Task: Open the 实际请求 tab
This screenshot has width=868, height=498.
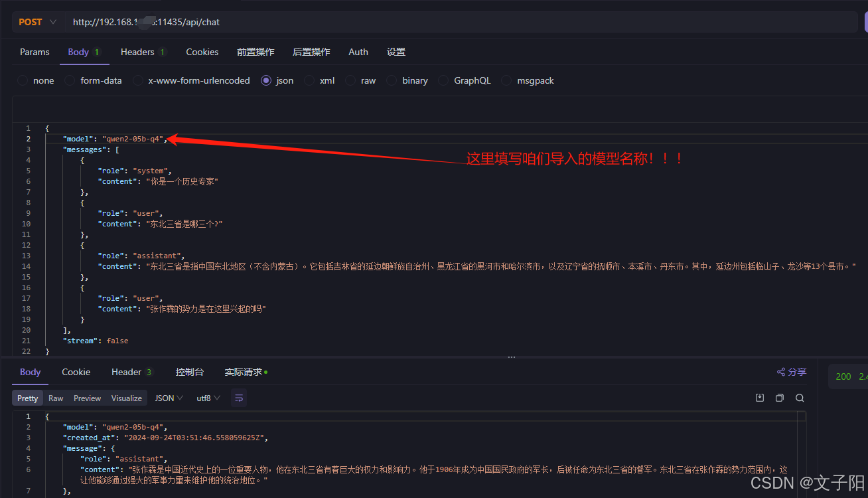Action: 246,372
